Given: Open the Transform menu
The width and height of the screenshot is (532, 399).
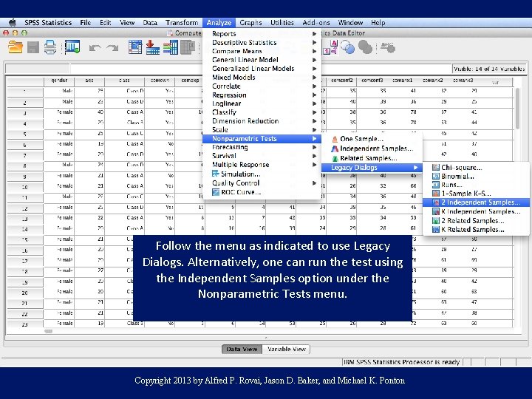Looking at the screenshot, I should [182, 23].
